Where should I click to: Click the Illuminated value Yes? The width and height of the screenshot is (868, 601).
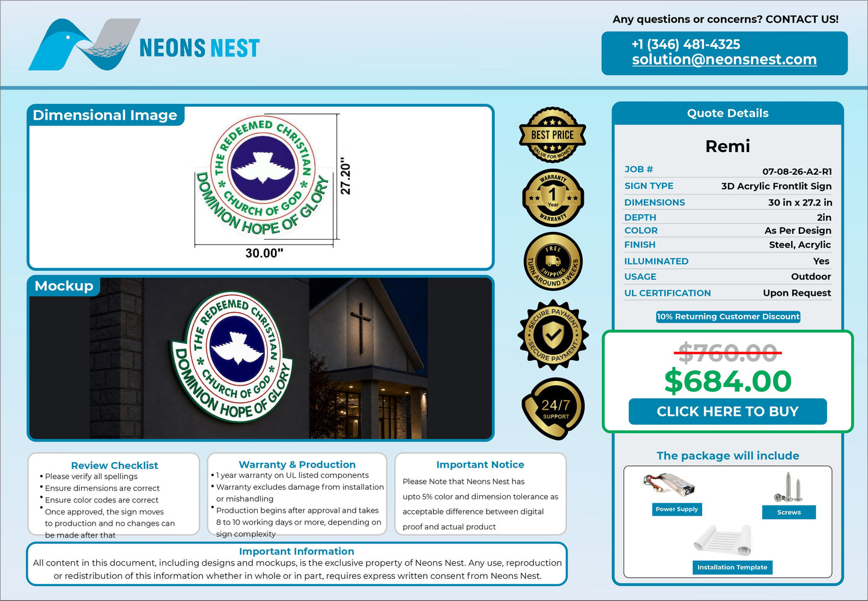coord(821,261)
